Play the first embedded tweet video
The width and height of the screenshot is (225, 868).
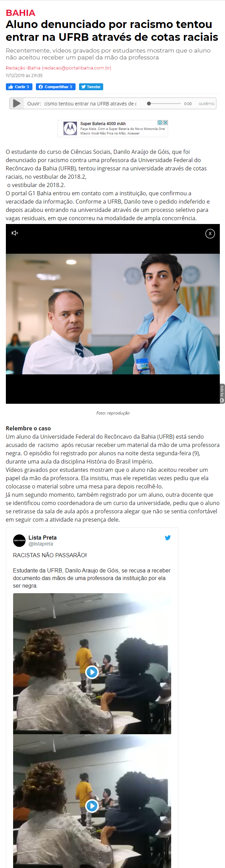(92, 672)
